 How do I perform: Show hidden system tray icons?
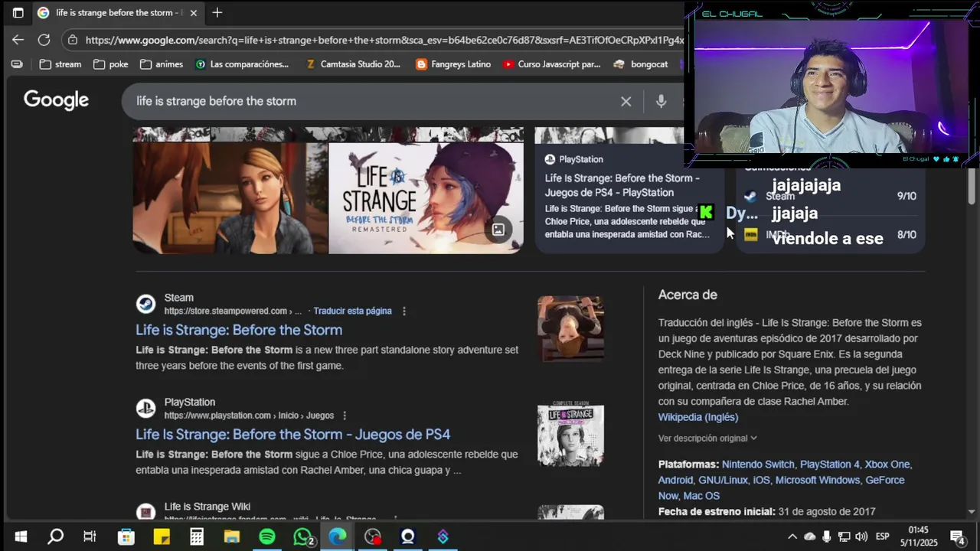pos(792,536)
